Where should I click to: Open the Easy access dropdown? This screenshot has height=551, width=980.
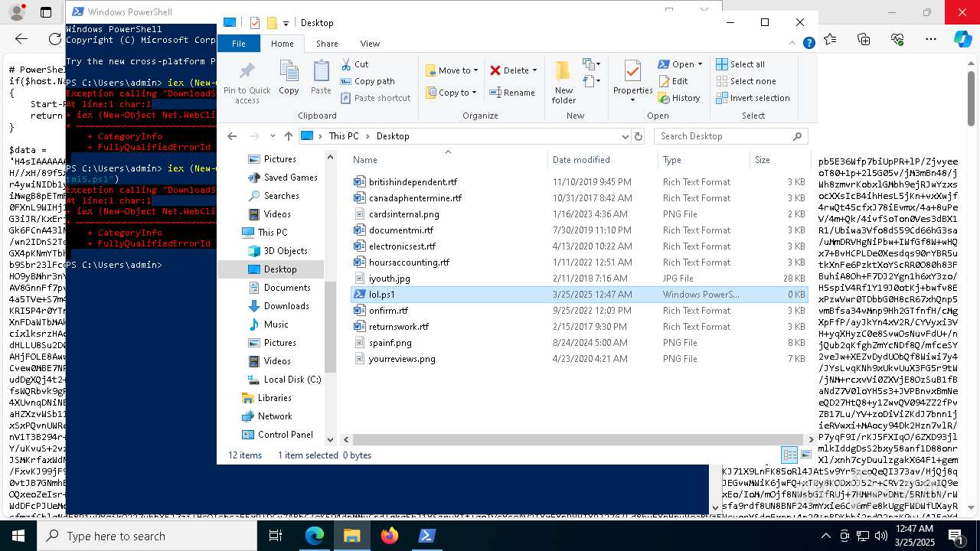[x=591, y=80]
